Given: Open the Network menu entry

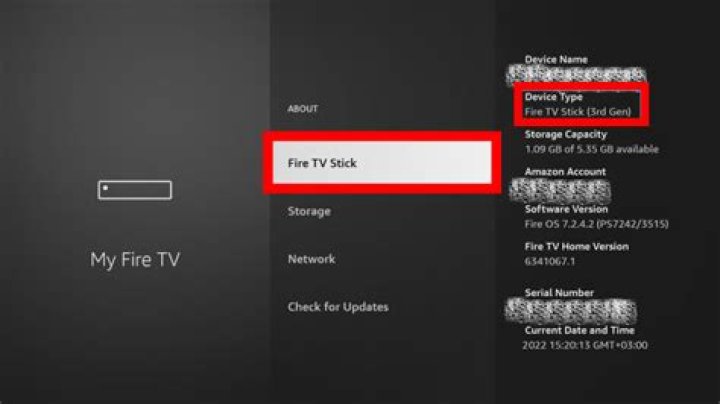Looking at the screenshot, I should [x=311, y=259].
